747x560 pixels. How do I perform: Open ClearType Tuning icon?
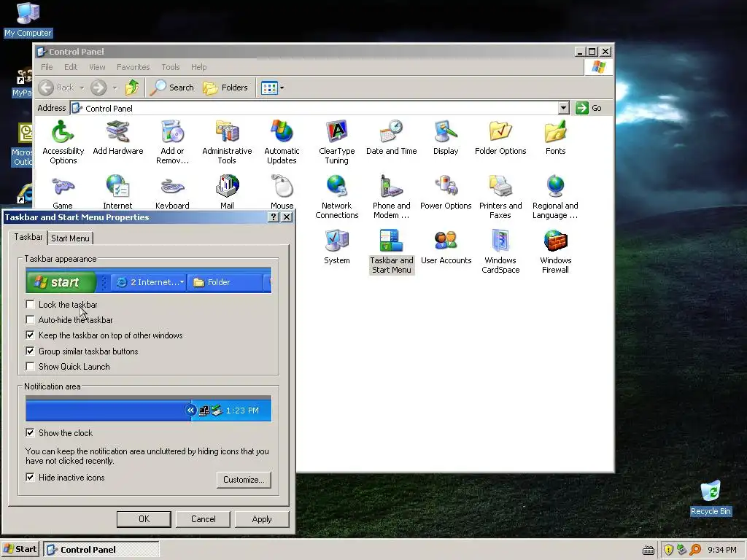click(337, 141)
